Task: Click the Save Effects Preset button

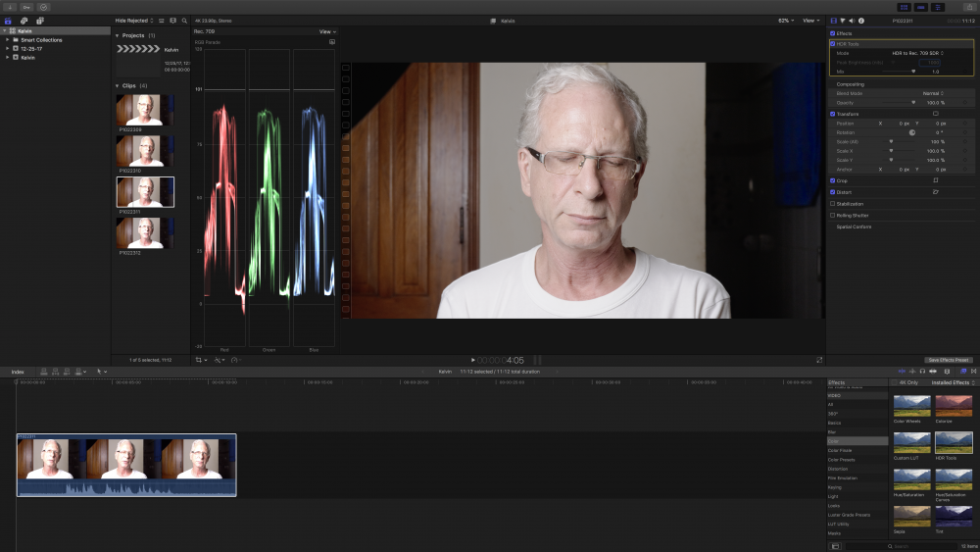Action: coord(948,360)
